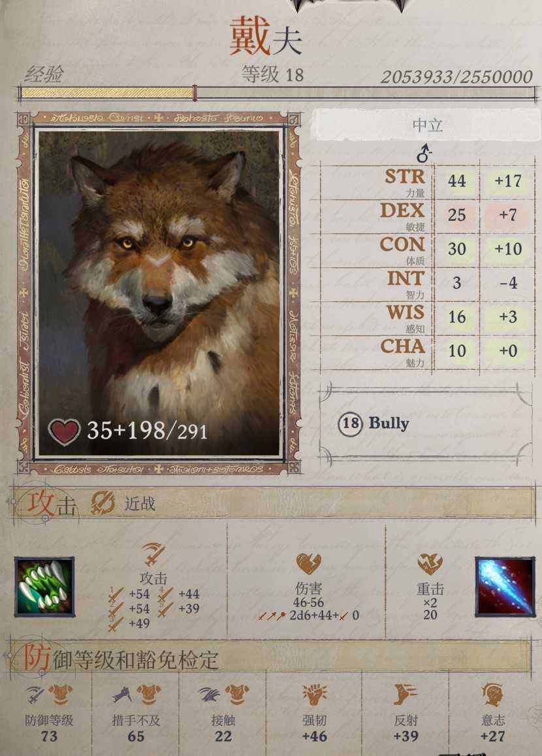Select the DEX value 25

coord(456,215)
